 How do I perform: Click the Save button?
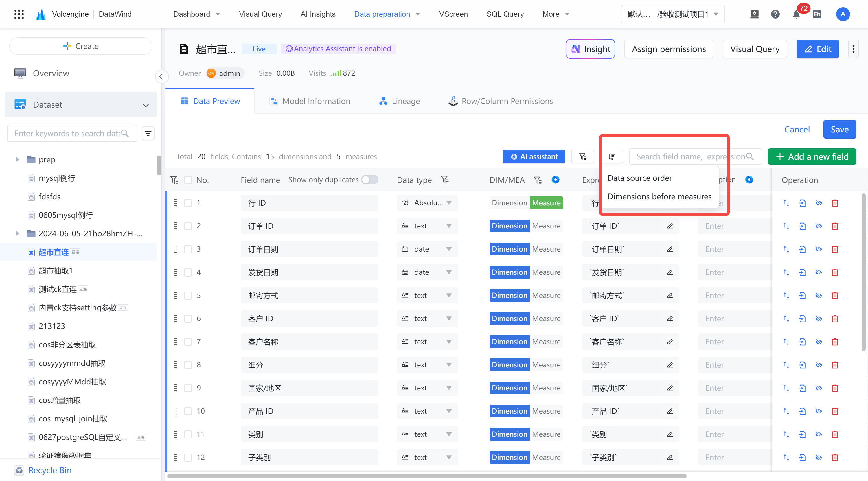coord(839,130)
